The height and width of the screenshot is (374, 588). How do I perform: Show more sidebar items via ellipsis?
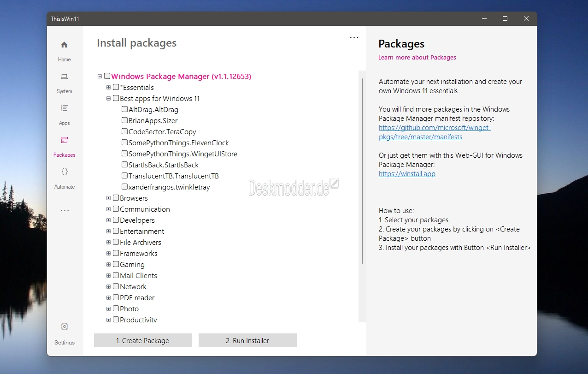pos(65,210)
